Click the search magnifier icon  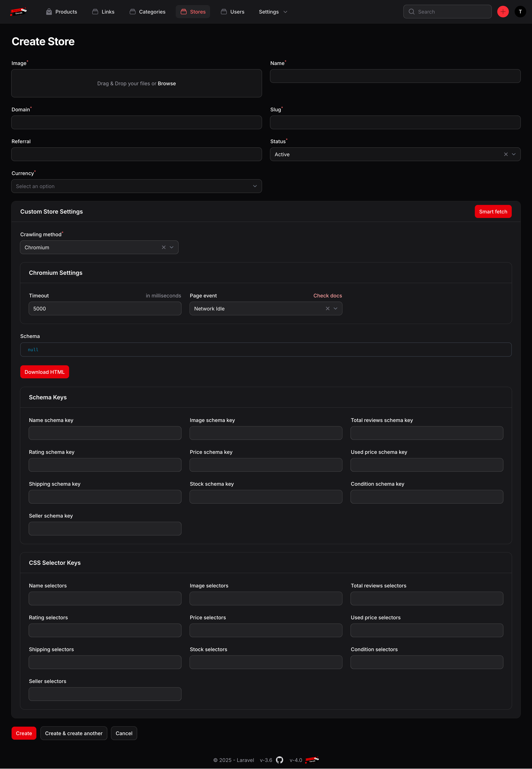412,12
